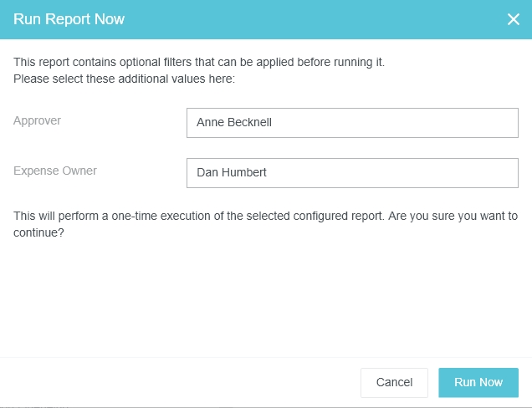Select the Approver field label
The image size is (532, 408).
coord(37,120)
